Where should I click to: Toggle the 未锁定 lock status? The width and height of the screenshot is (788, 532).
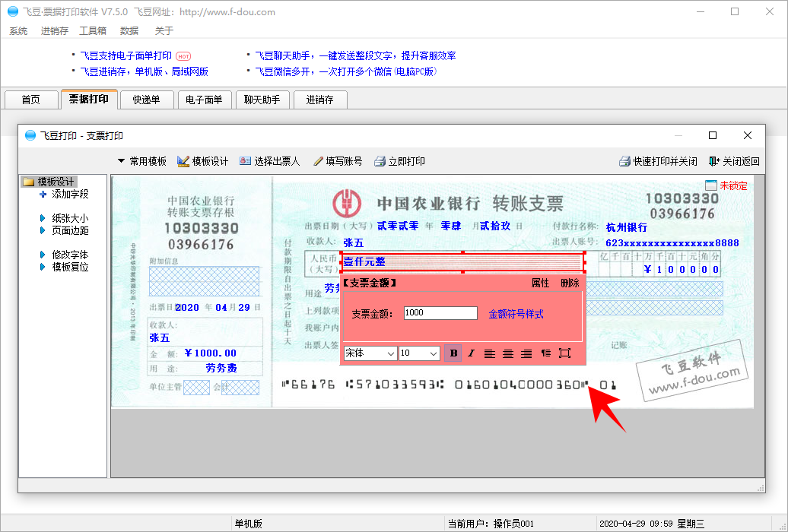click(x=726, y=185)
